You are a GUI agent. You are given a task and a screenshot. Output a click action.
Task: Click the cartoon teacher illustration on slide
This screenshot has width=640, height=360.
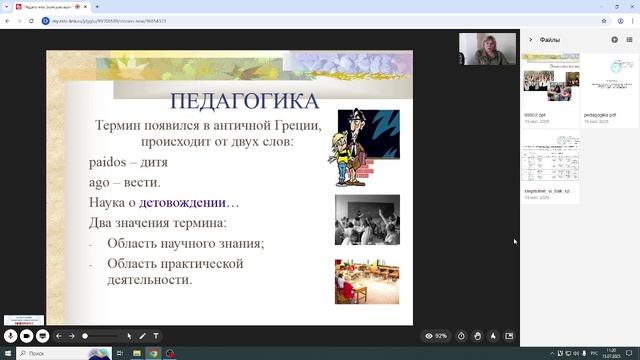tap(364, 148)
